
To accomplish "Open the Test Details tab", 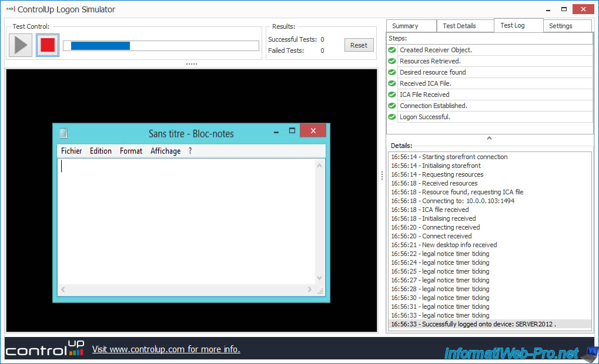I will tap(465, 26).
